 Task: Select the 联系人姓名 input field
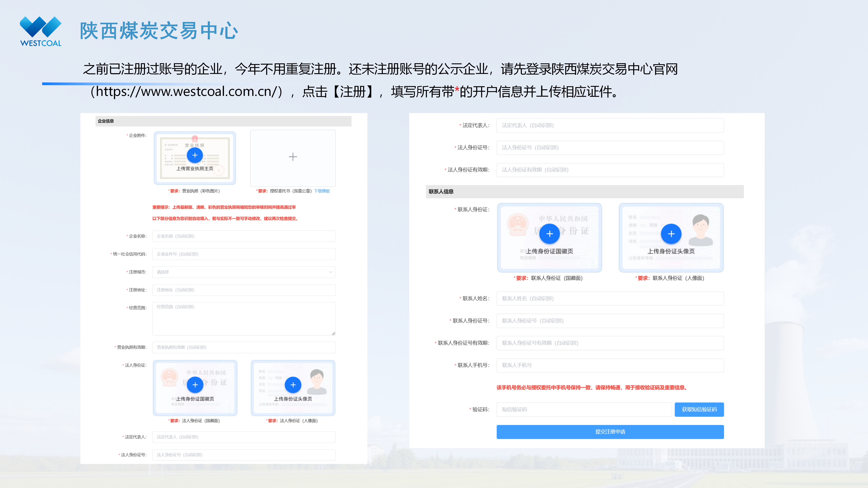pos(610,299)
